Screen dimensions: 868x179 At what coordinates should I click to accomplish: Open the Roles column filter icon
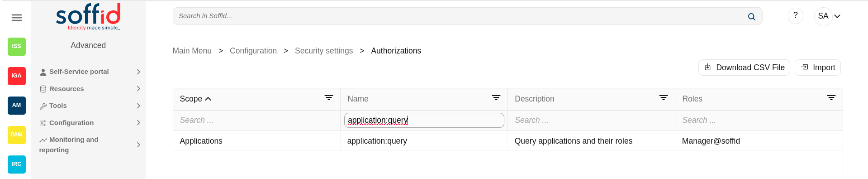click(x=831, y=98)
